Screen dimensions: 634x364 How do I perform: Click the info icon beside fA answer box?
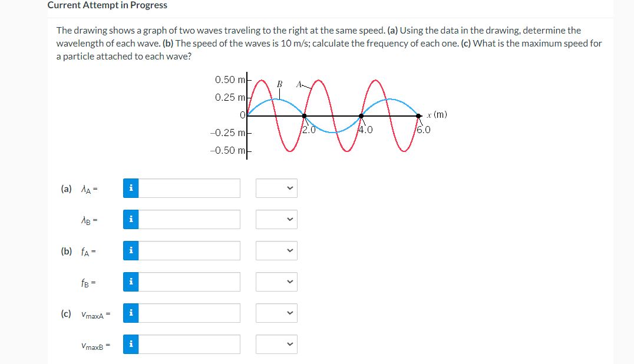130,250
